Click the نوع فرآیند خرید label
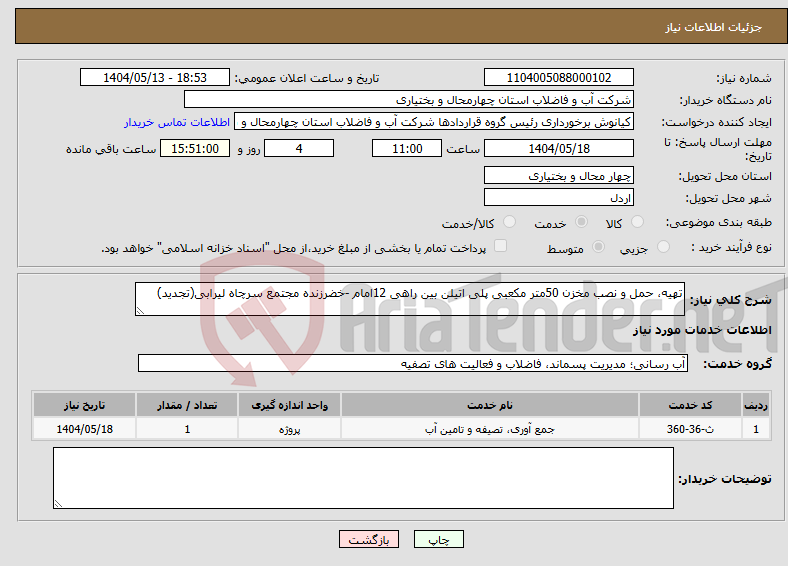The image size is (788, 566). coord(731,247)
